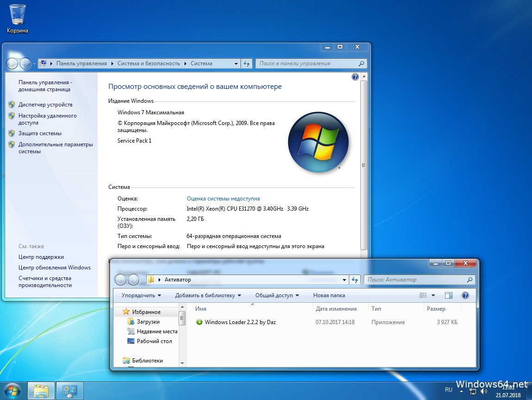Open Счетчики и средства производительности link

point(45,282)
